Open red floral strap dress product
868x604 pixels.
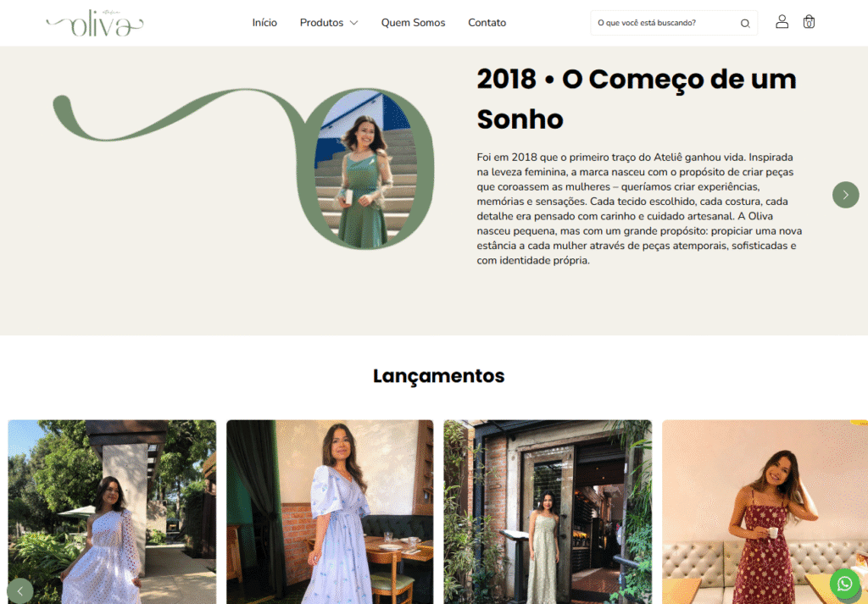(765, 512)
